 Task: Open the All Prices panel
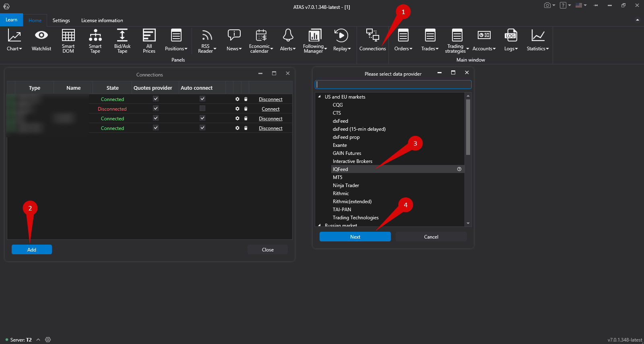(149, 41)
